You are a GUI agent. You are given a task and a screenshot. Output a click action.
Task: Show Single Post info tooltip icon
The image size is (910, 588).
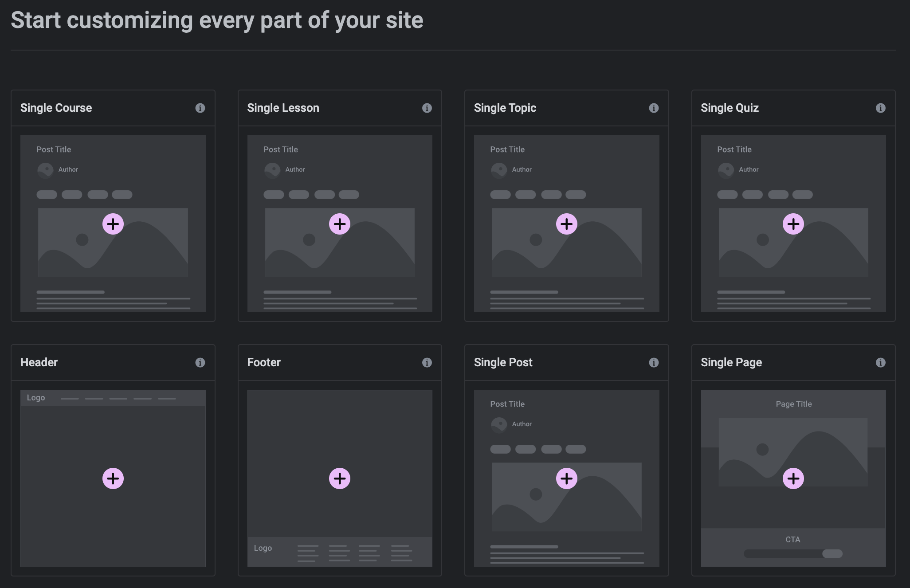[654, 363]
